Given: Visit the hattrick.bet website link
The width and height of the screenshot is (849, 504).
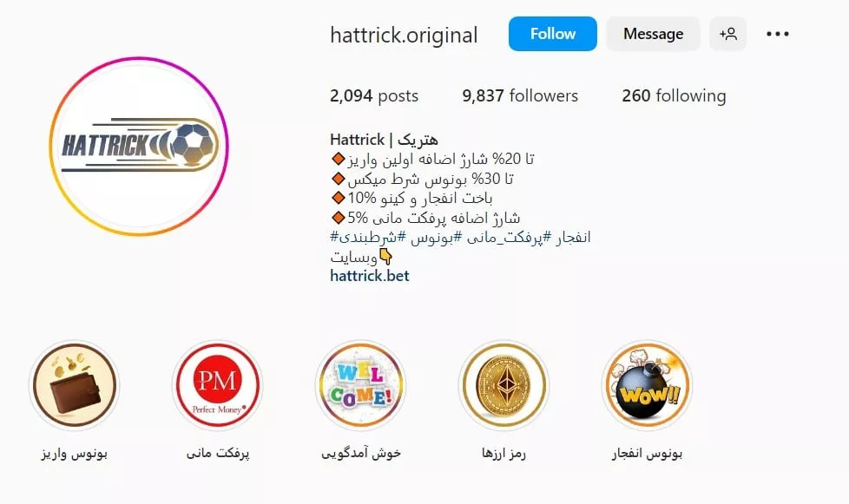Looking at the screenshot, I should click(x=369, y=276).
